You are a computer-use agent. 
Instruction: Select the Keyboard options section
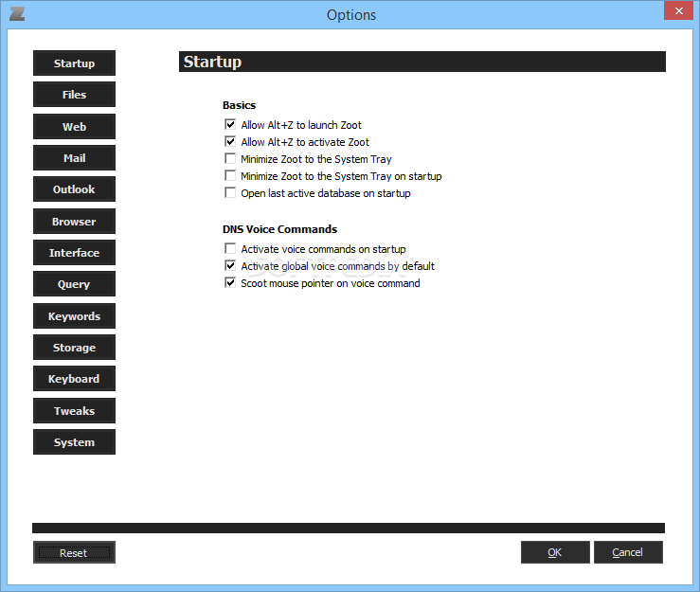point(74,378)
